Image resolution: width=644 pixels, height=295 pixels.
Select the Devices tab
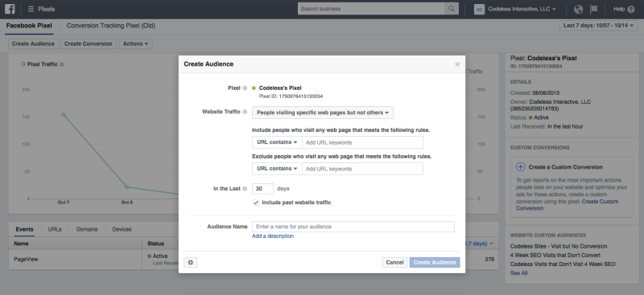tap(122, 229)
